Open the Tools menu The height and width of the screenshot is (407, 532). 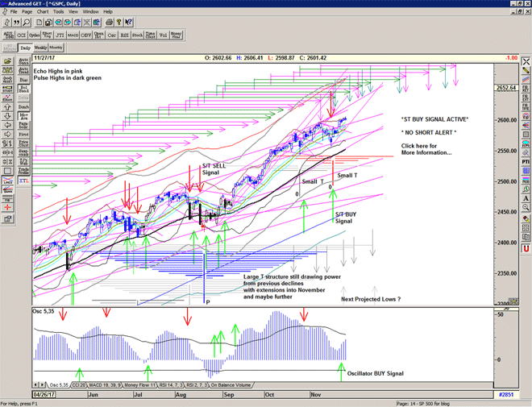pyautogui.click(x=58, y=12)
